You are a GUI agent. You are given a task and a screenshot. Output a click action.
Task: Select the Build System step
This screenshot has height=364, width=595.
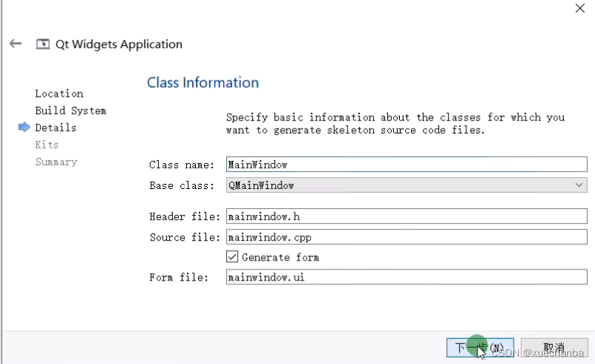click(x=71, y=111)
